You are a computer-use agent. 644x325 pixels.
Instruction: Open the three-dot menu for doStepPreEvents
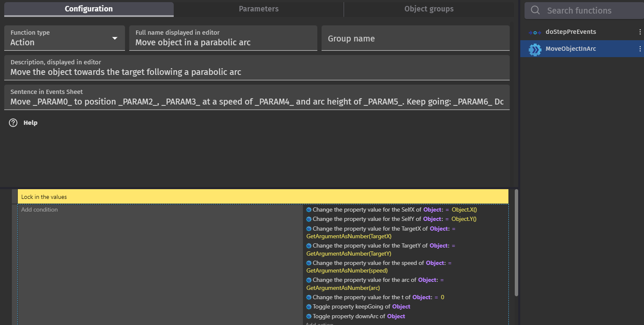click(x=641, y=31)
